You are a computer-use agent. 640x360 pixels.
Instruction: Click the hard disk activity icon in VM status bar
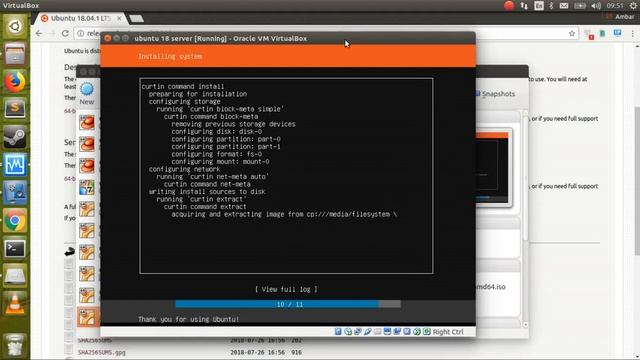point(338,331)
